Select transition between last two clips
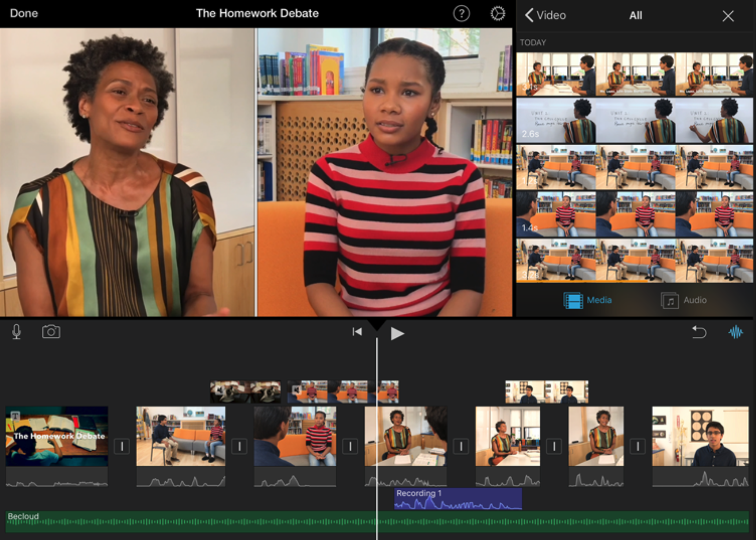756x540 pixels. [638, 446]
